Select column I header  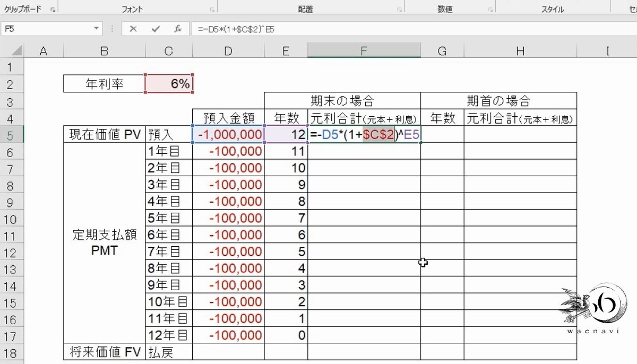(607, 51)
